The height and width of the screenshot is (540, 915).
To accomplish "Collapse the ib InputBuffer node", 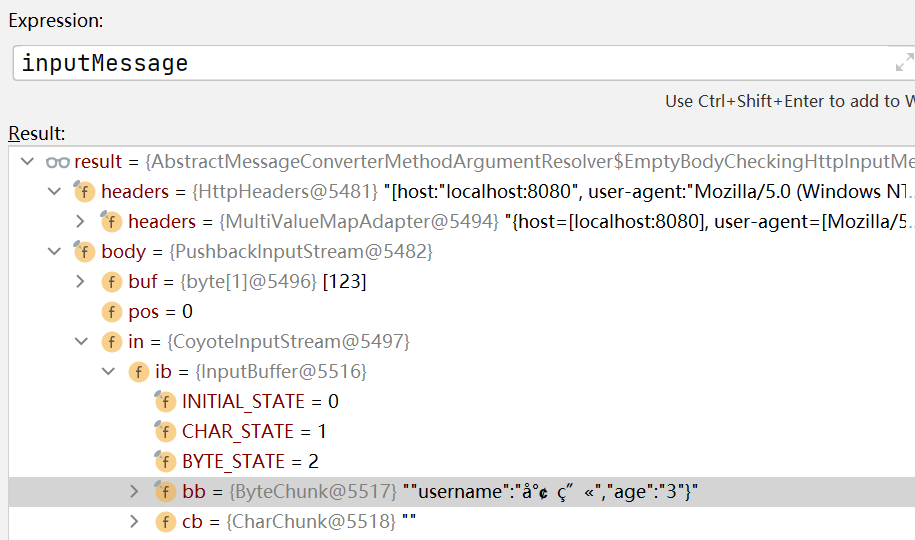I will [x=108, y=372].
